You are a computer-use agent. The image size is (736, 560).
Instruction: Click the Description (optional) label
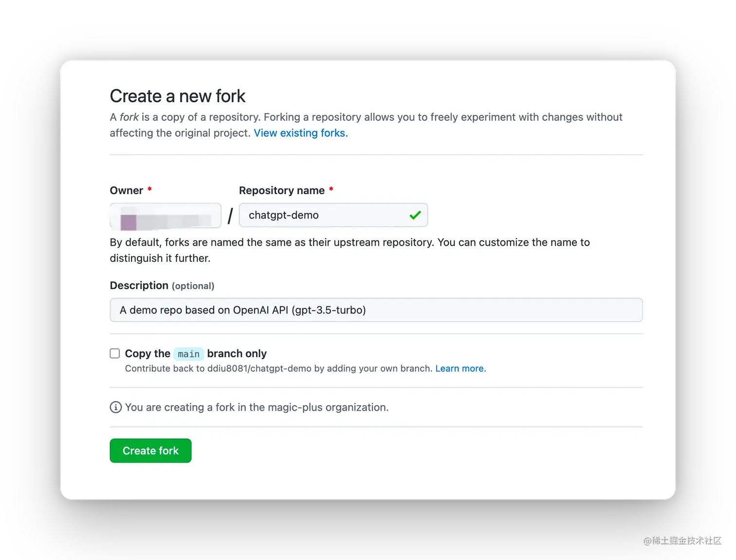click(162, 286)
